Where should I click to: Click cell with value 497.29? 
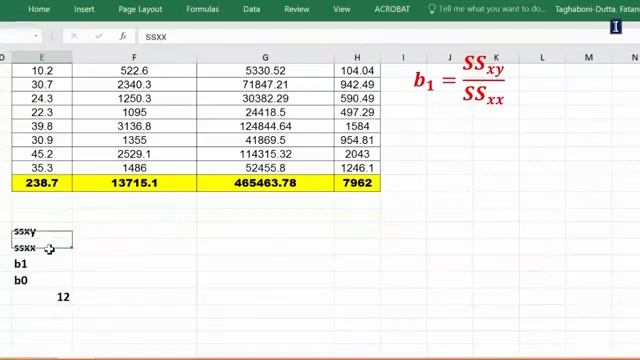click(357, 112)
